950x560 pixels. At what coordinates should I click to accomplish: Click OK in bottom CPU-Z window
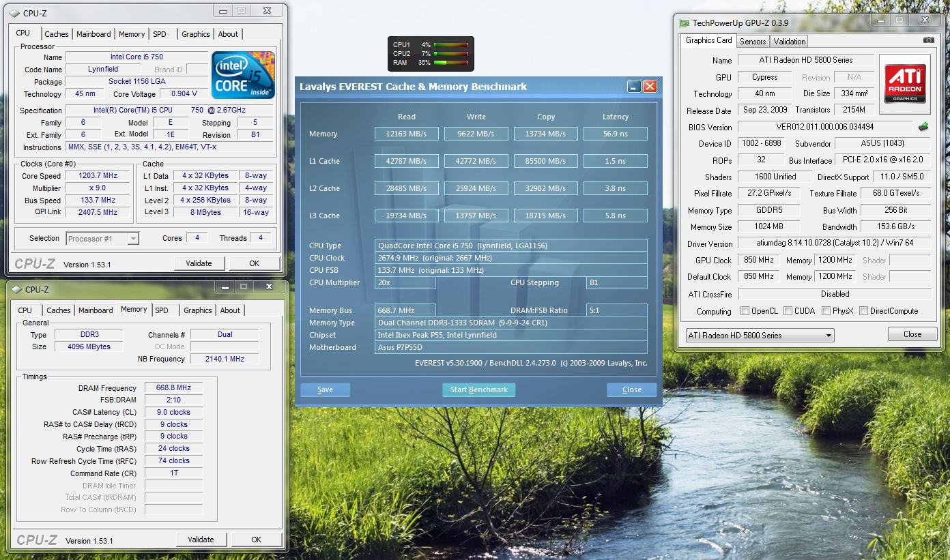(256, 540)
